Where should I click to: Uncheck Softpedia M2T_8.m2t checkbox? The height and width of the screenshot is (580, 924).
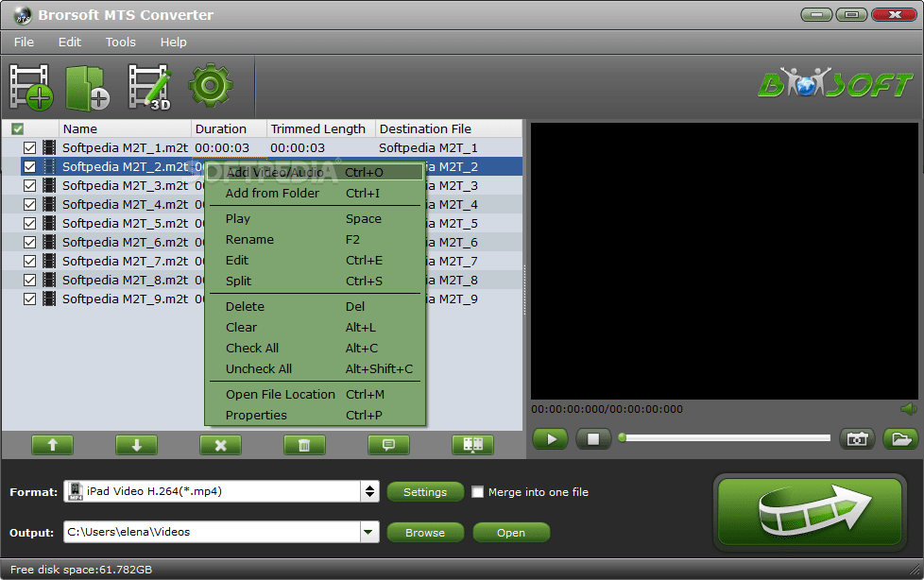point(29,280)
